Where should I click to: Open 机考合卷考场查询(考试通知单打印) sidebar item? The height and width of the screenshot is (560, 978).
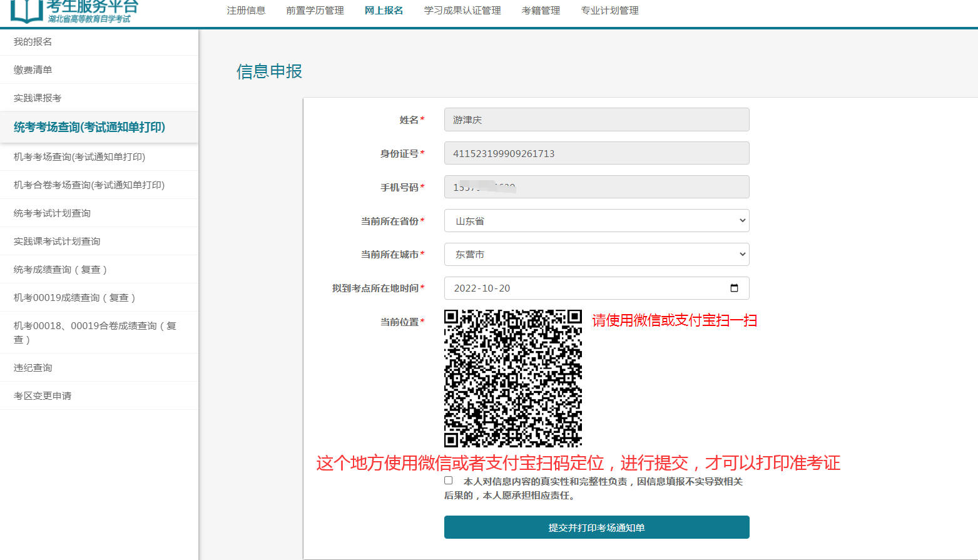(x=99, y=185)
